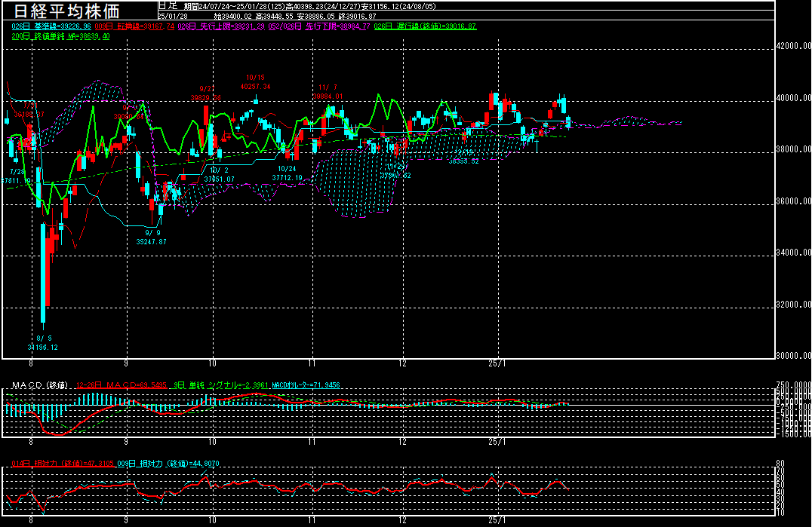
Task: Select the 009日 相対力 (終値)=44.8070 legend entry
Action: tap(168, 464)
